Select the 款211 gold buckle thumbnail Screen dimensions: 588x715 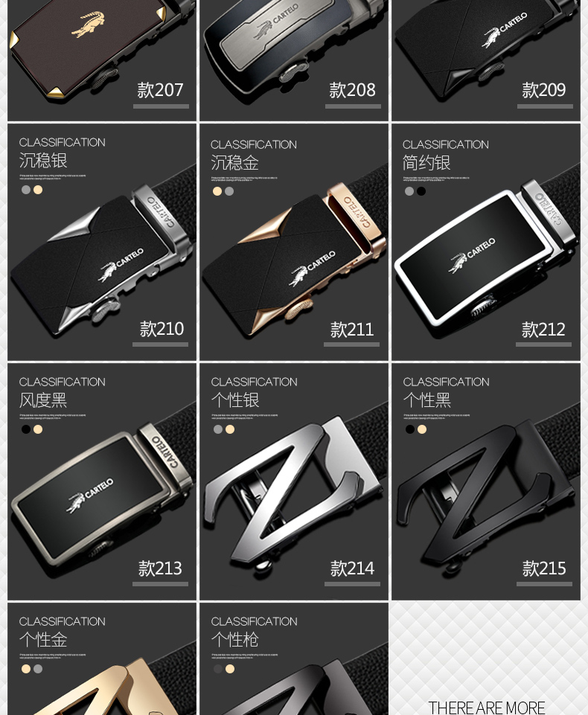click(294, 242)
